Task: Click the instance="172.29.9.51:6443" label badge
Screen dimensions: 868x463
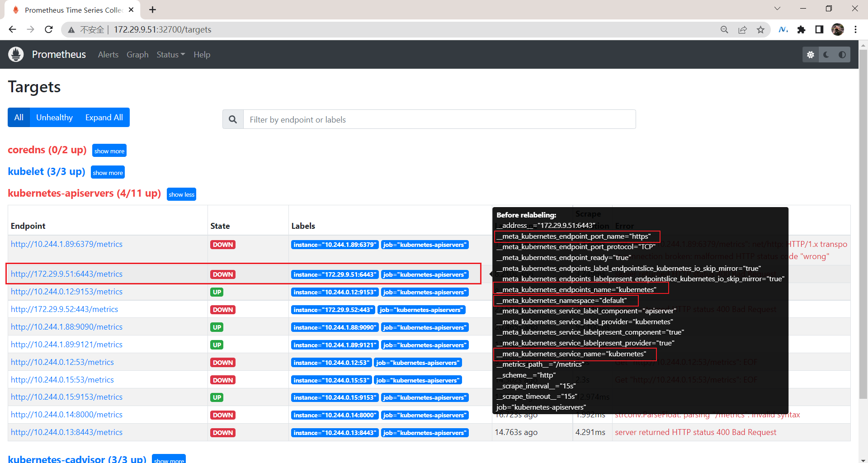Action: click(x=335, y=274)
